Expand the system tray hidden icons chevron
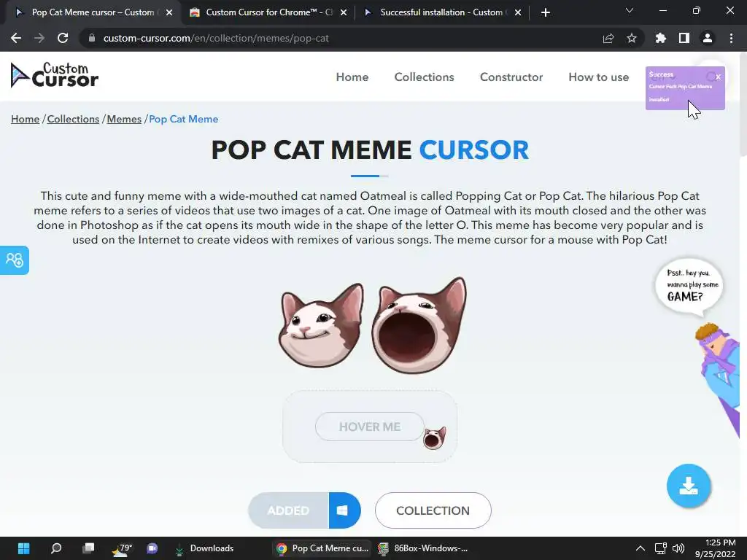 coord(640,548)
